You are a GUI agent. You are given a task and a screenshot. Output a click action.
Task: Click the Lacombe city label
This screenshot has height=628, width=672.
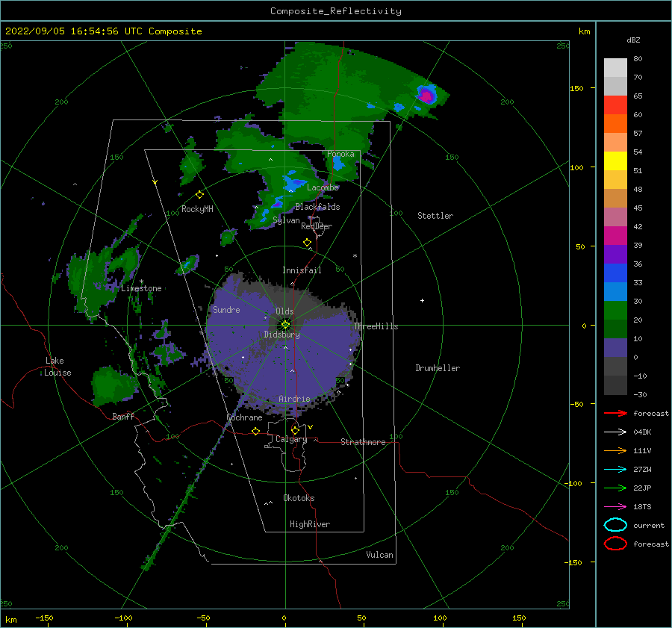click(x=323, y=187)
